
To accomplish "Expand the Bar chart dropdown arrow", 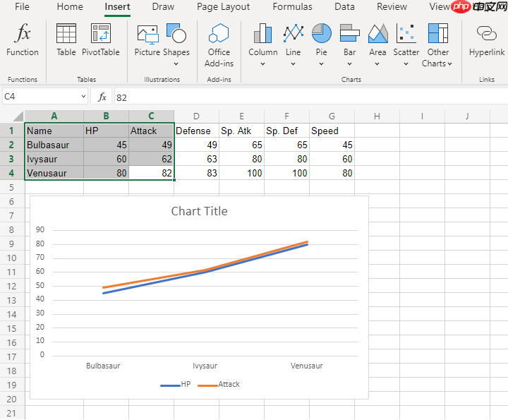I will tap(349, 64).
